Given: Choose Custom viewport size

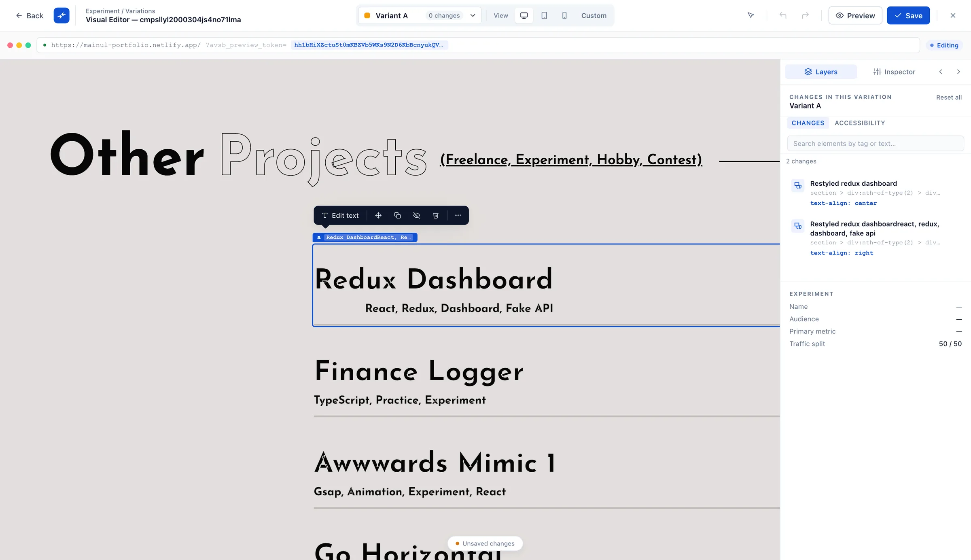Looking at the screenshot, I should pos(594,15).
